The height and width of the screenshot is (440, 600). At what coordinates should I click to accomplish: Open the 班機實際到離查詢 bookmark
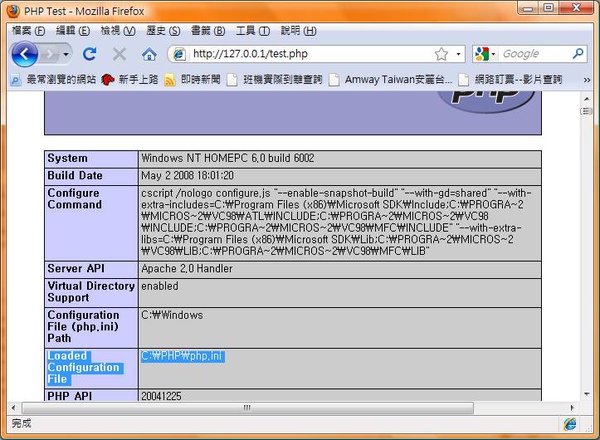pyautogui.click(x=274, y=80)
